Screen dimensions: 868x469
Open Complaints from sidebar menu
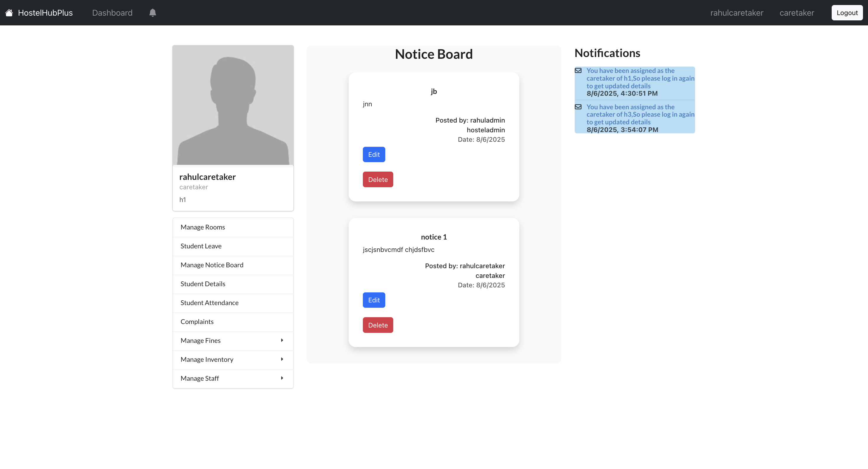pyautogui.click(x=233, y=322)
